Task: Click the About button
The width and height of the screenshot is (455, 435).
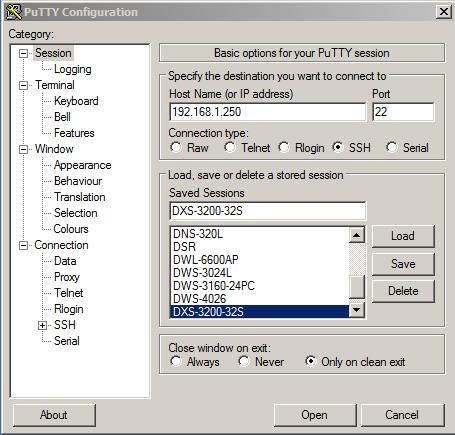Action: [x=54, y=415]
